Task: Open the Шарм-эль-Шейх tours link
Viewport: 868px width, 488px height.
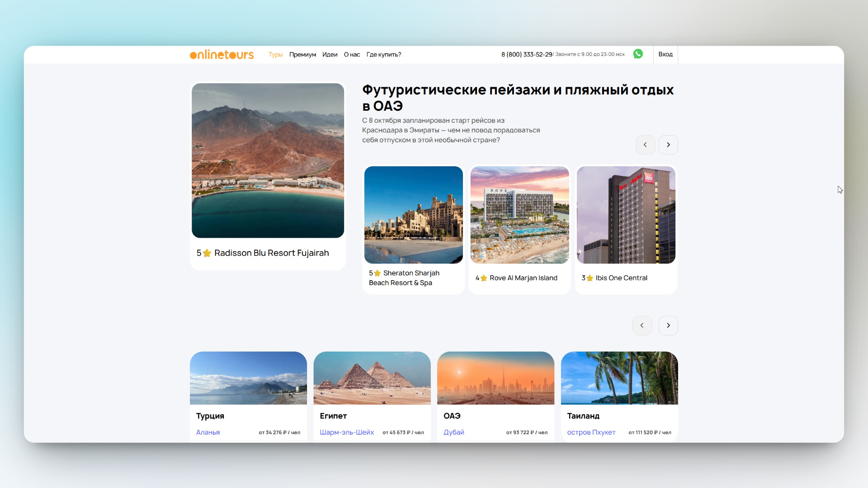Action: point(347,432)
